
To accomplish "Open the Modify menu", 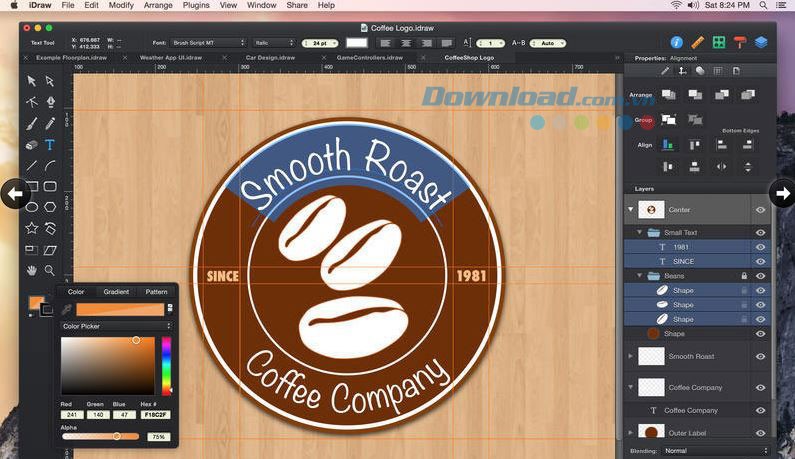I will pyautogui.click(x=121, y=5).
